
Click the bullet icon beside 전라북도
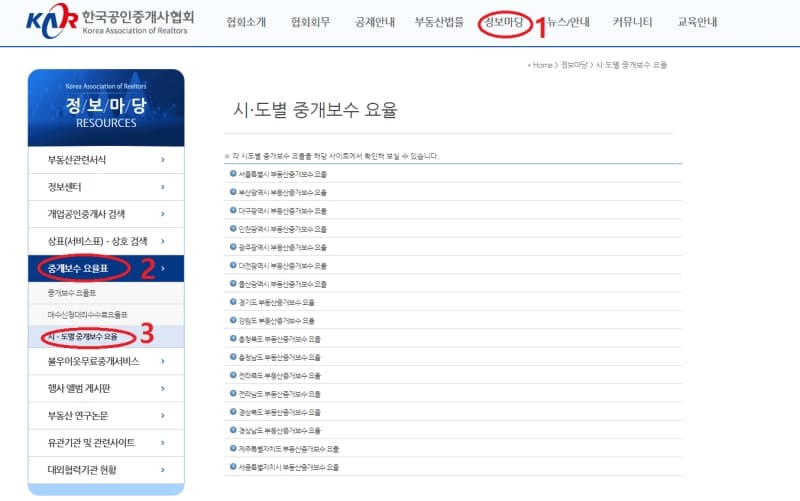233,375
